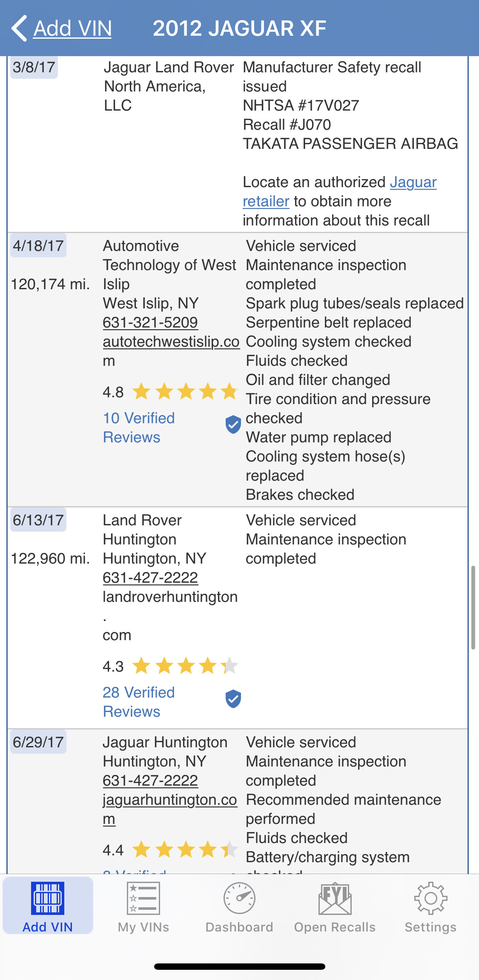This screenshot has width=479, height=980.
Task: Select the 4/18/17 date entry
Action: point(38,246)
